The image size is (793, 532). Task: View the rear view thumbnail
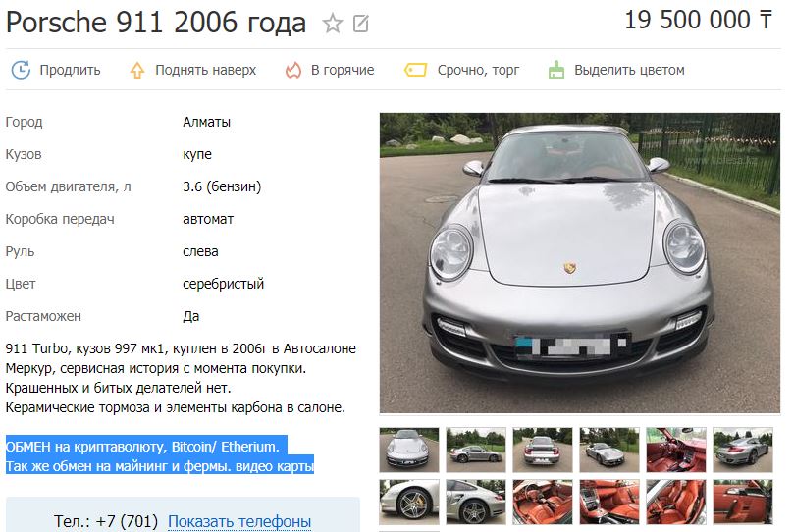coord(543,450)
